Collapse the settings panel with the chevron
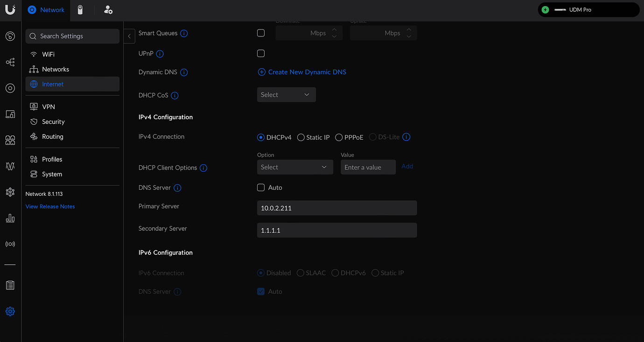Image resolution: width=644 pixels, height=342 pixels. (x=129, y=36)
